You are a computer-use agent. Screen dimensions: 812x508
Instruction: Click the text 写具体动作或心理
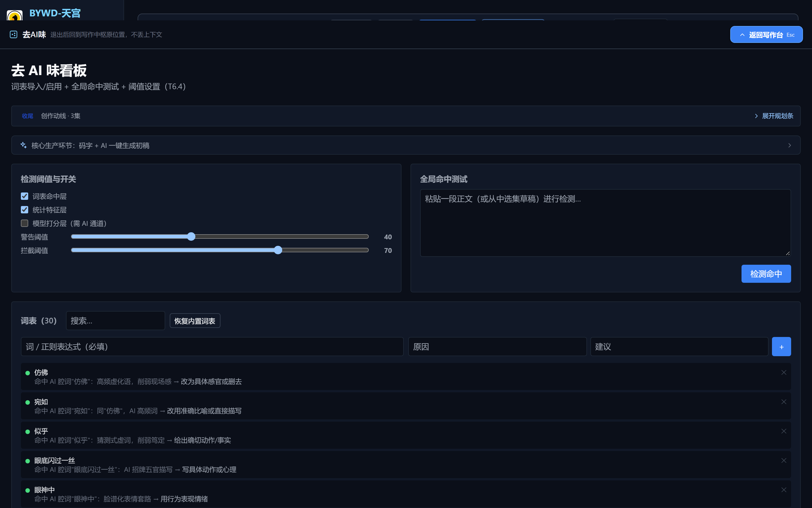click(209, 470)
